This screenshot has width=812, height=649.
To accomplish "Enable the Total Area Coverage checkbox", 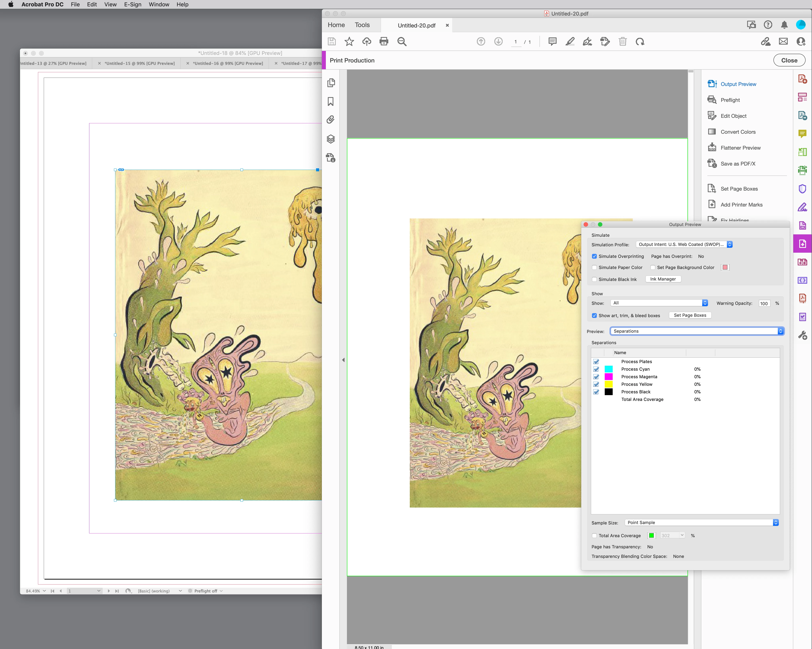I will pyautogui.click(x=594, y=536).
